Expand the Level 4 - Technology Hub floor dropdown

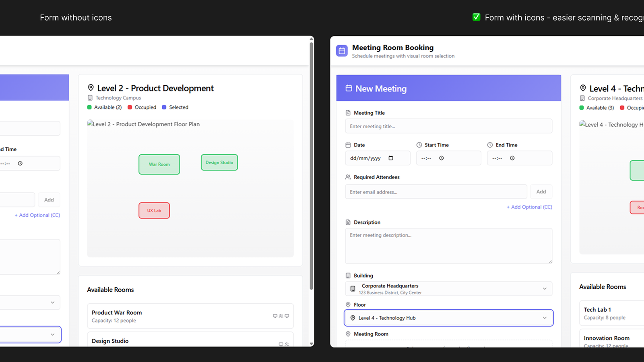coord(449,318)
